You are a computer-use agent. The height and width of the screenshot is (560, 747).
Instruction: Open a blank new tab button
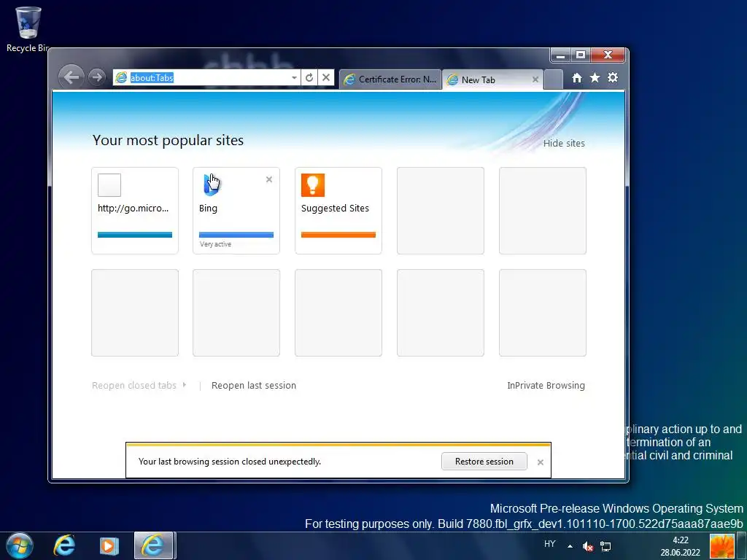[554, 79]
